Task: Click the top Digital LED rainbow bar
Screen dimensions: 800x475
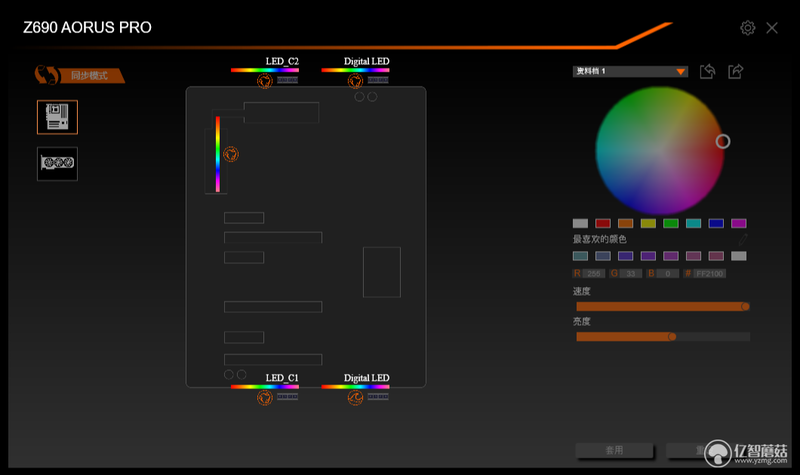Action: [355, 70]
